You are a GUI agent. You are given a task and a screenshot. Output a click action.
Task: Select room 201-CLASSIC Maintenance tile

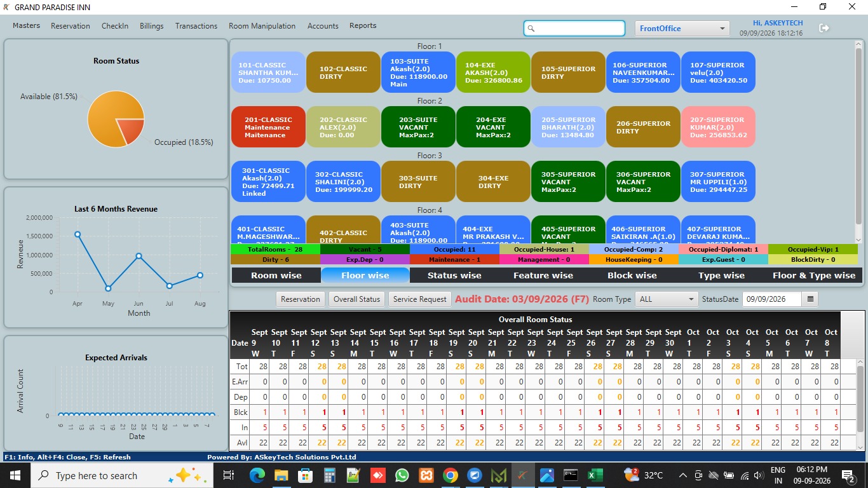pyautogui.click(x=268, y=127)
